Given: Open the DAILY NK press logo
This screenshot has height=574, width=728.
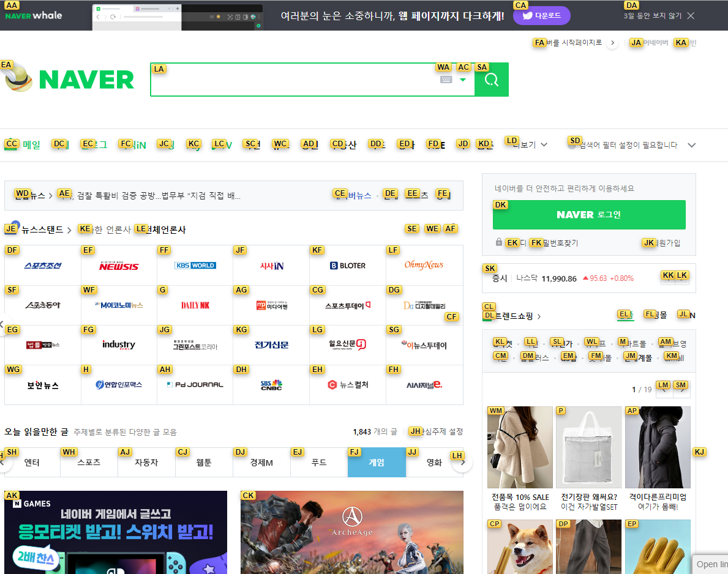Looking at the screenshot, I should [195, 305].
